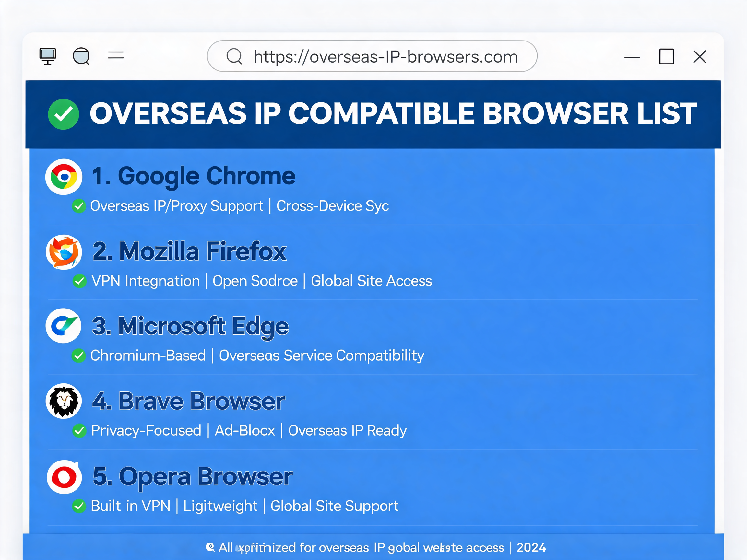Click 'Privacy-Focused' text
747x560 pixels.
click(x=146, y=431)
